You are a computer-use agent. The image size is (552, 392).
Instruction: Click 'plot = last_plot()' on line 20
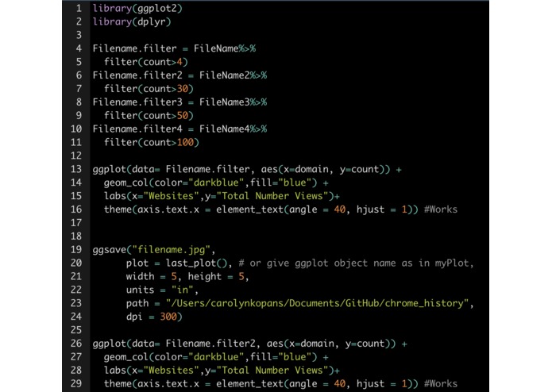coord(177,263)
